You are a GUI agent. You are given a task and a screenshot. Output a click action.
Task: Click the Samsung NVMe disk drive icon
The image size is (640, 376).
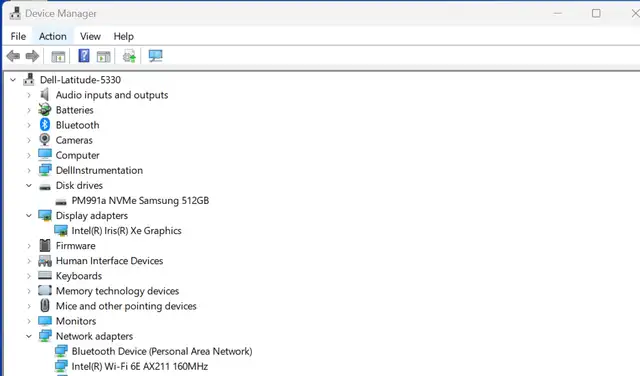61,202
